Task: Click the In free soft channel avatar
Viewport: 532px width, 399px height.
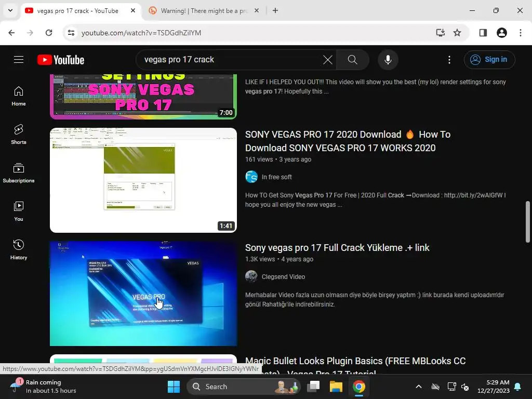Action: (251, 177)
